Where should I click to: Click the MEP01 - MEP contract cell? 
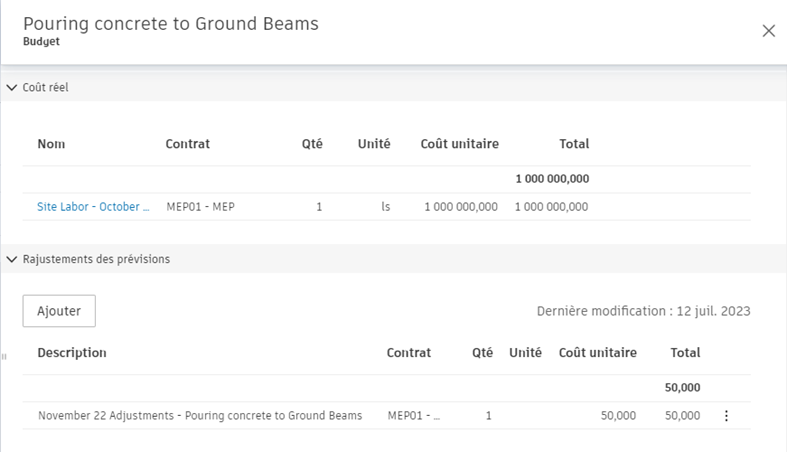tap(200, 207)
